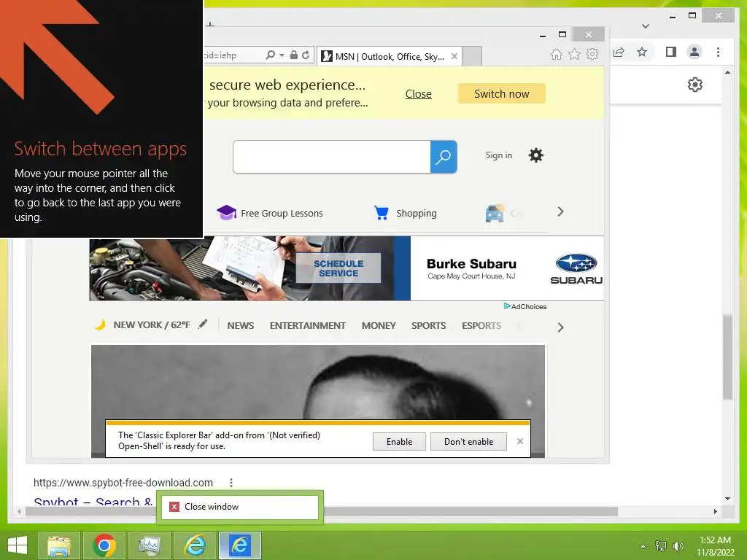The width and height of the screenshot is (747, 560).
Task: Click the Spybot – Search result title
Action: tap(93, 502)
